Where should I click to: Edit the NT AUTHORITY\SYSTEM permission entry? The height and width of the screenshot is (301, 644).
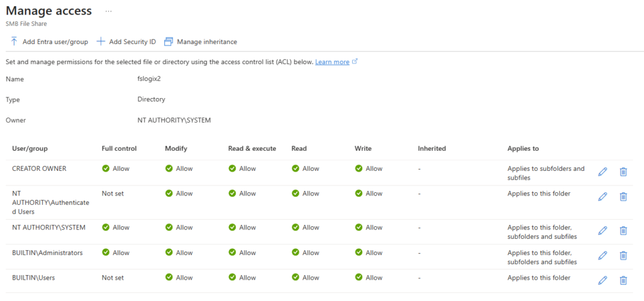coord(602,231)
